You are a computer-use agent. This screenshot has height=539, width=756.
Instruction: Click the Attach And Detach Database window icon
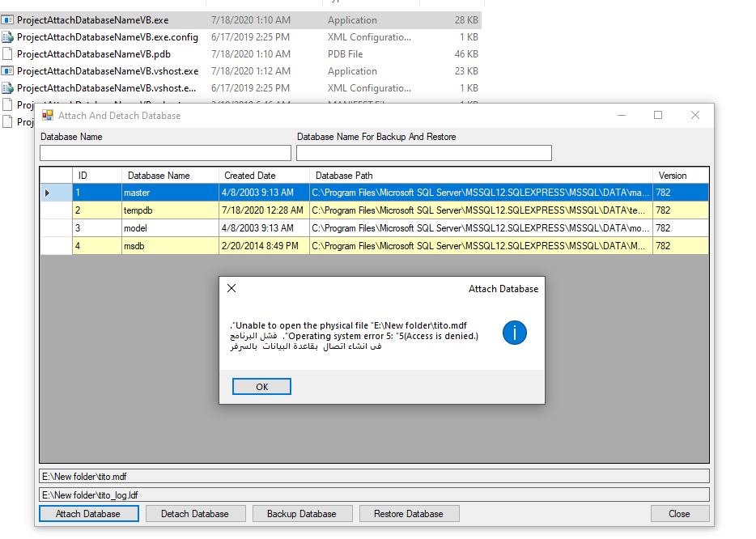coord(48,116)
